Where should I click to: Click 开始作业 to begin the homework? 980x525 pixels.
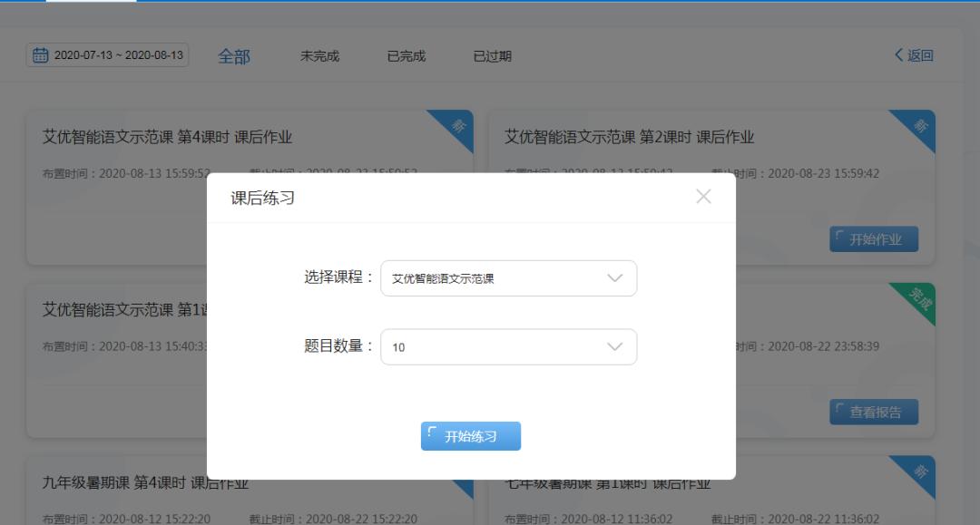(874, 238)
